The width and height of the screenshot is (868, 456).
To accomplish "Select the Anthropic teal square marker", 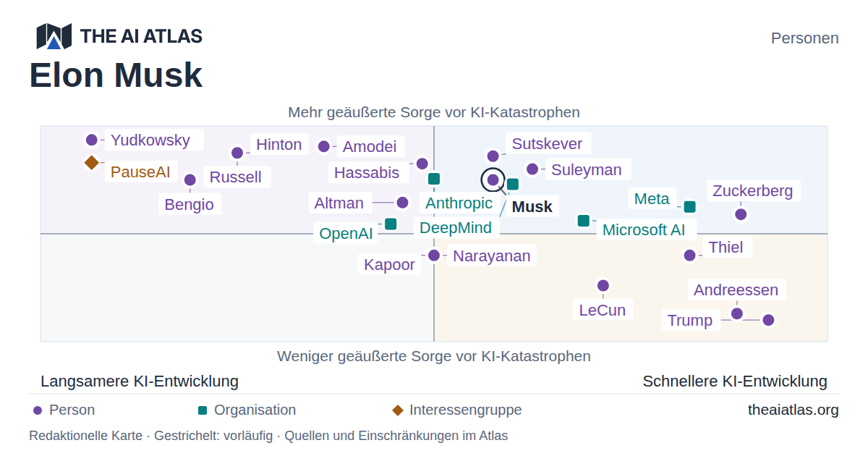I will tap(434, 179).
